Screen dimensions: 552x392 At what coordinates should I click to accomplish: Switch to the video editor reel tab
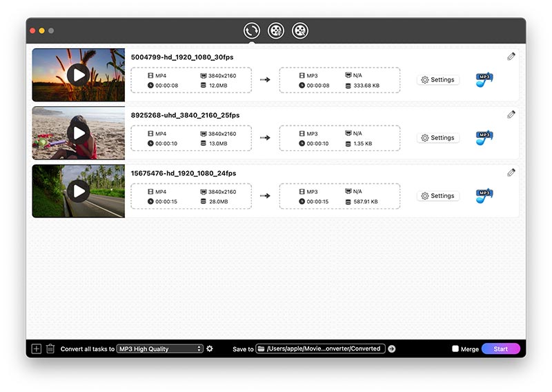click(275, 30)
